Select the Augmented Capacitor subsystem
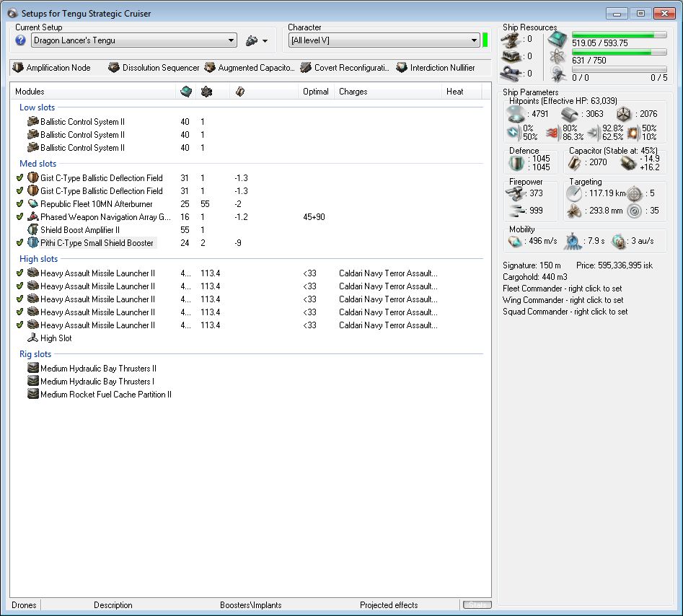The height and width of the screenshot is (616, 683). tap(250, 68)
